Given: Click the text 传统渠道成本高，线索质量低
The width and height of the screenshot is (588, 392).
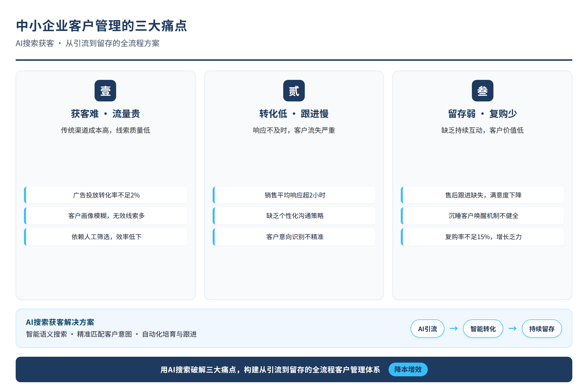Looking at the screenshot, I should coord(105,130).
